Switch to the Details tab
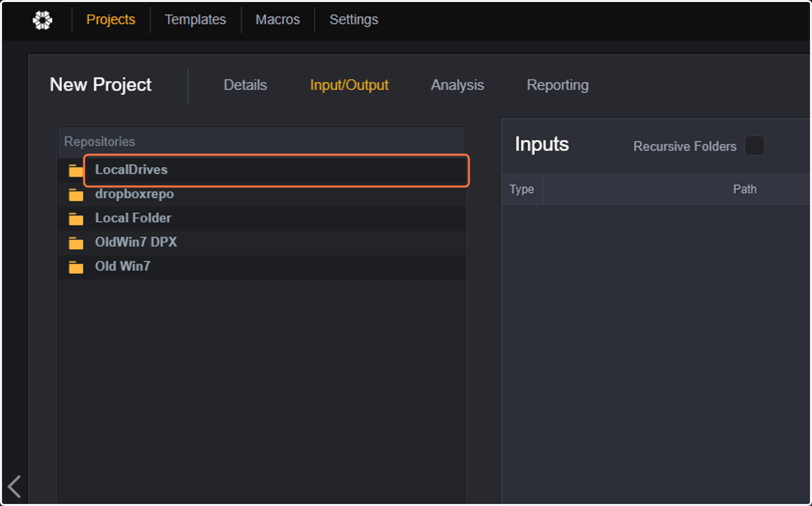The image size is (812, 506). pos(246,85)
